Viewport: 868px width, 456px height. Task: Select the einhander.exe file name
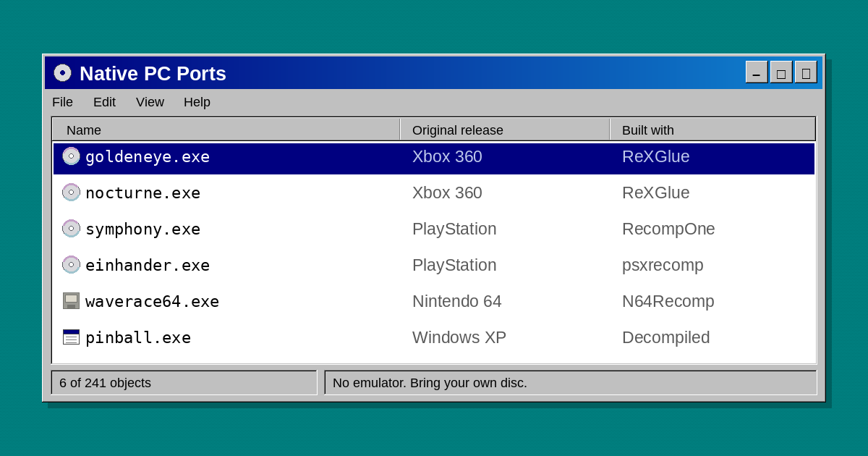pos(148,266)
